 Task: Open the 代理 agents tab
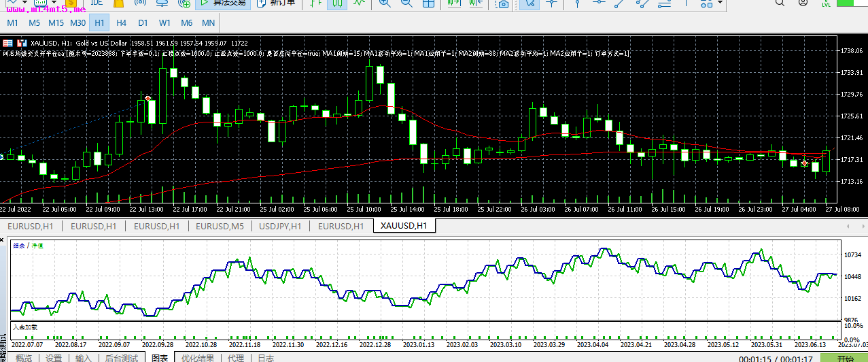(x=236, y=358)
